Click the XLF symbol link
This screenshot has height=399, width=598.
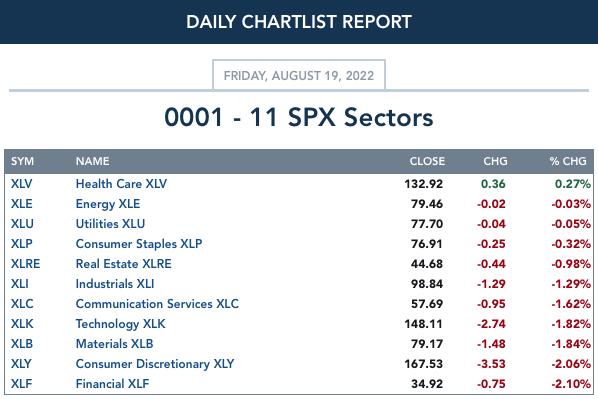(x=21, y=384)
